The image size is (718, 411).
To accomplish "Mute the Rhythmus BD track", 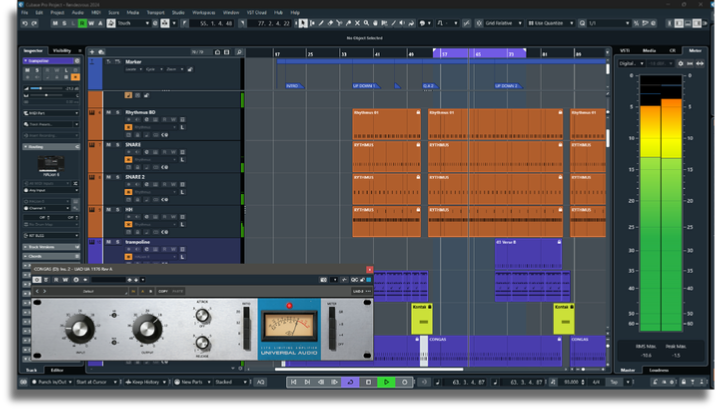I will coord(109,113).
